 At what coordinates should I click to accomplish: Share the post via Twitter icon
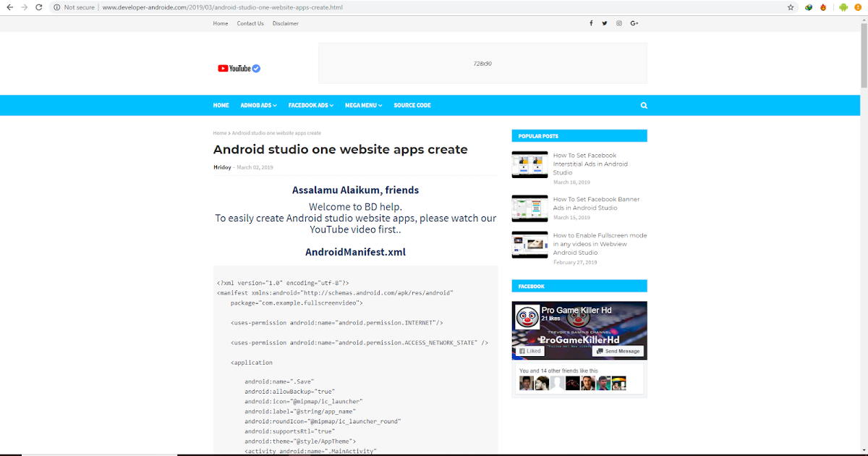click(x=605, y=22)
